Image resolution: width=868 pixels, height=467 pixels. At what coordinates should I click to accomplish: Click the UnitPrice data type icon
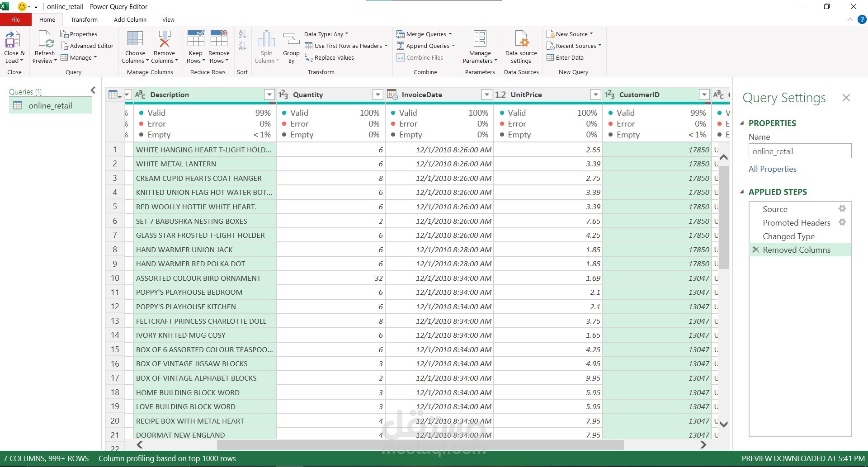coord(500,94)
